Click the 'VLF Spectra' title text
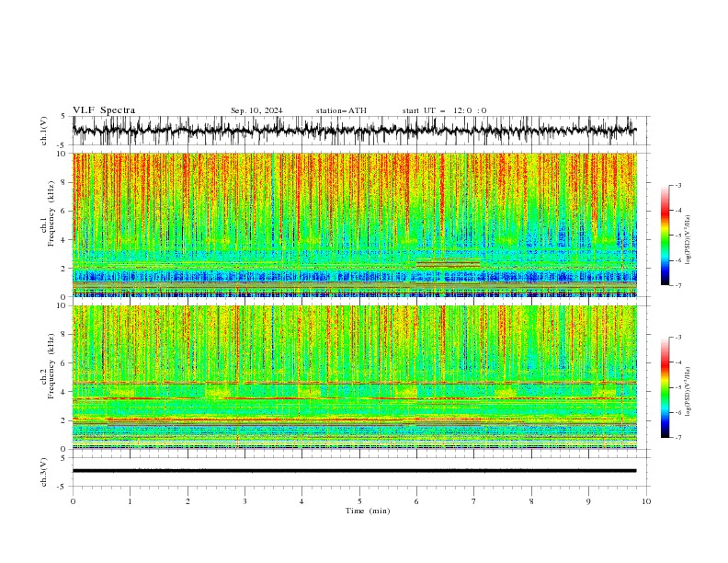 tap(104, 110)
